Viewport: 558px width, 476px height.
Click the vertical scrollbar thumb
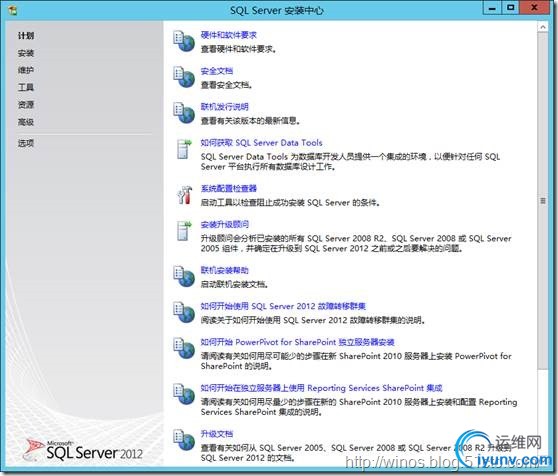click(x=543, y=201)
